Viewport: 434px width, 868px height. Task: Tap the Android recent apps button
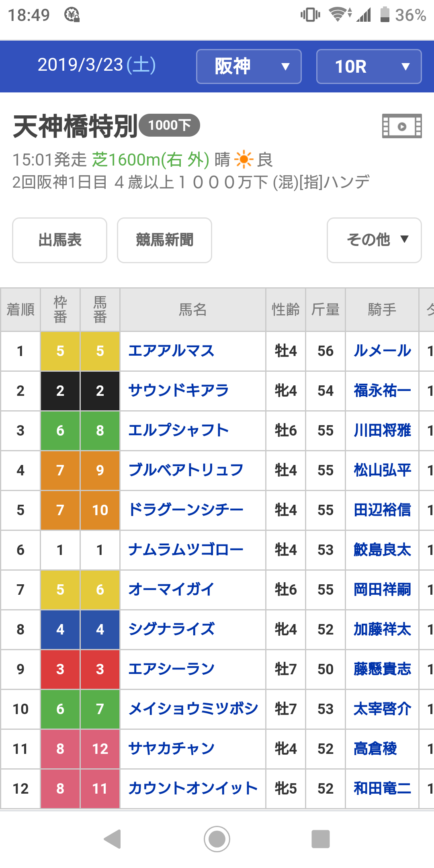pyautogui.click(x=321, y=839)
